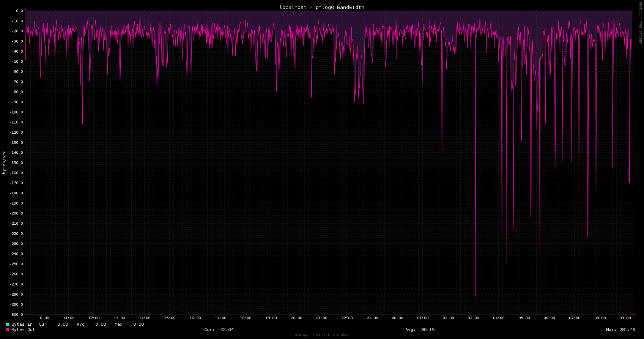Click the 'bytes/sec' vertical axis label

pyautogui.click(x=4, y=162)
